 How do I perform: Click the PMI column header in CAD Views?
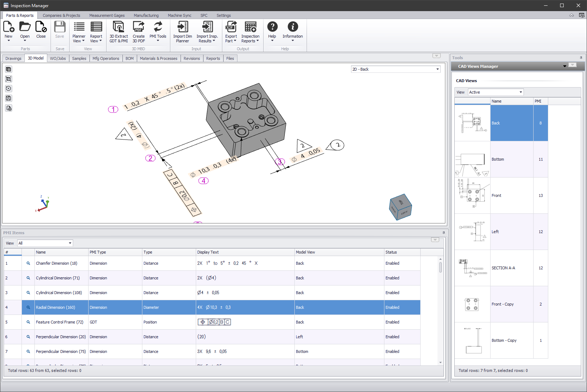tap(540, 101)
